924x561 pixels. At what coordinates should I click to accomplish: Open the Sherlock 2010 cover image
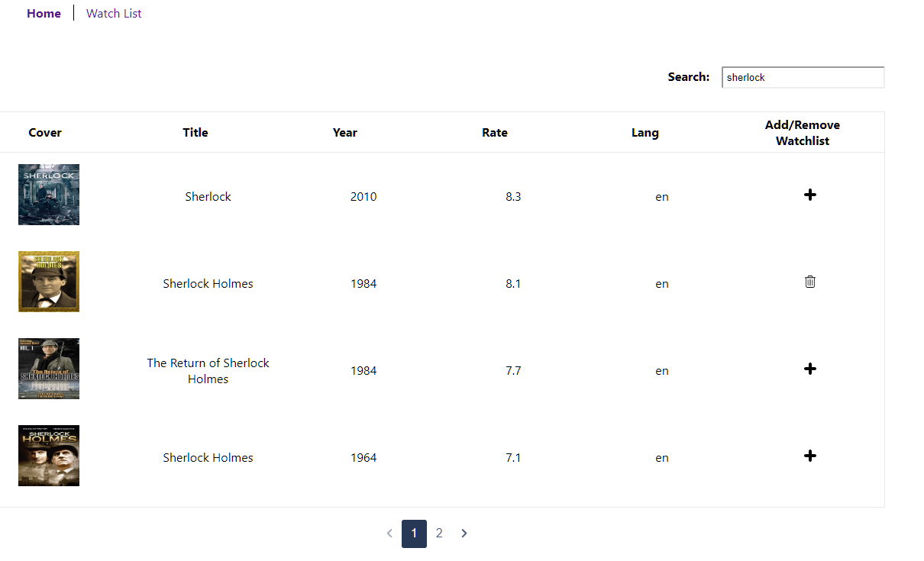click(x=49, y=195)
